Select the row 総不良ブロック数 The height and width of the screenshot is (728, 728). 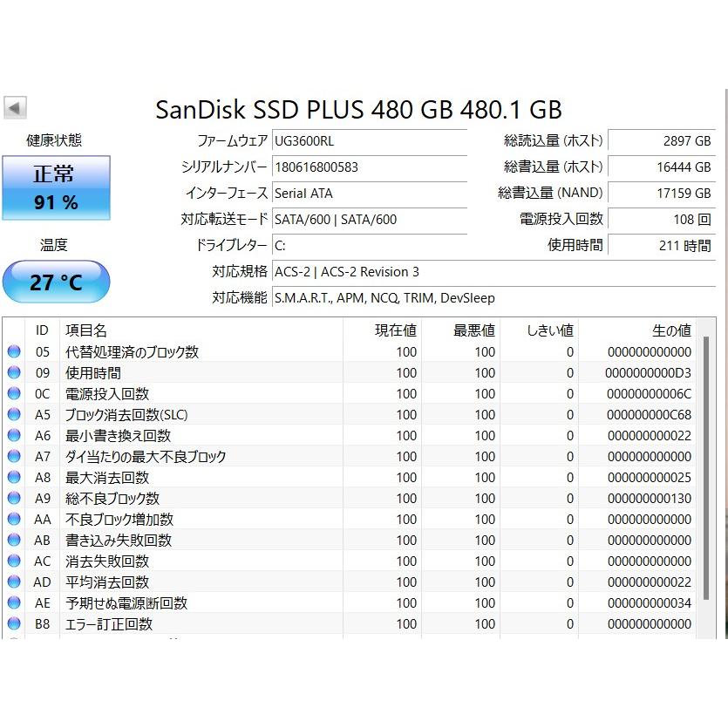(350, 498)
